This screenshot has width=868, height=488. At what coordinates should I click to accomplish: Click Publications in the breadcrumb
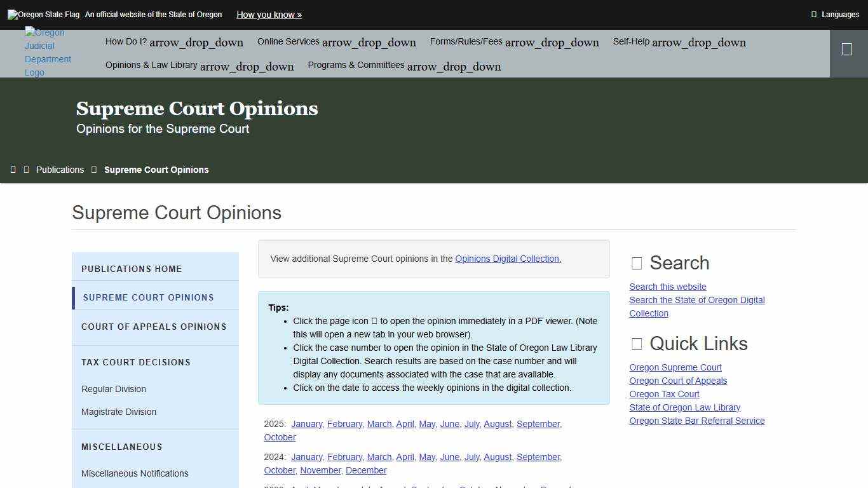point(60,169)
